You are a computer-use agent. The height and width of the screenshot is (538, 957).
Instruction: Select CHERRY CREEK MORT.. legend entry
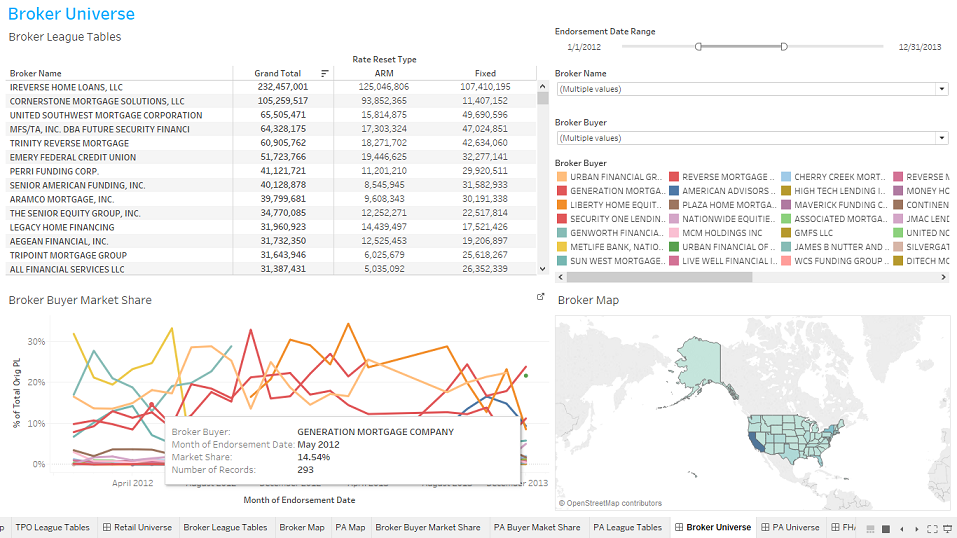834,177
